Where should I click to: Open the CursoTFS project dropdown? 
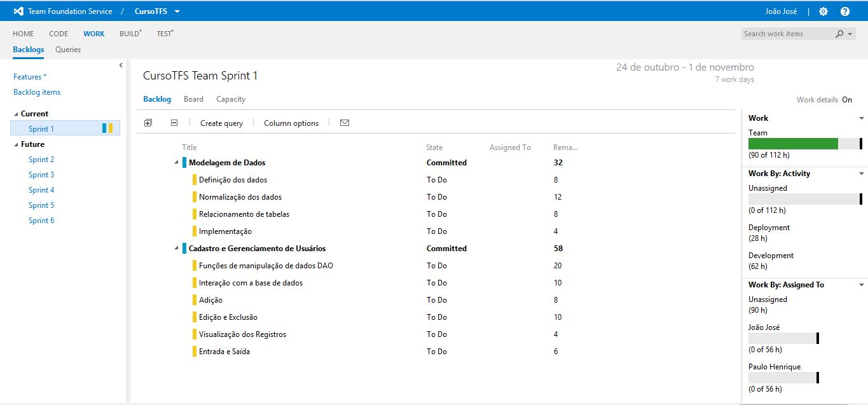click(x=177, y=11)
